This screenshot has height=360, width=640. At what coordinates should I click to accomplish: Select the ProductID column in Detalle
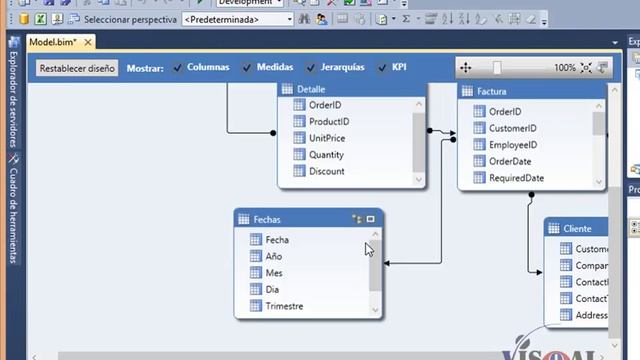[329, 122]
